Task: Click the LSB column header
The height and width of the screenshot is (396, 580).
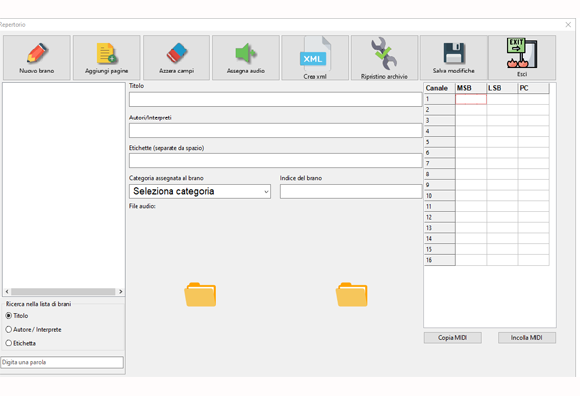Action: click(x=502, y=88)
